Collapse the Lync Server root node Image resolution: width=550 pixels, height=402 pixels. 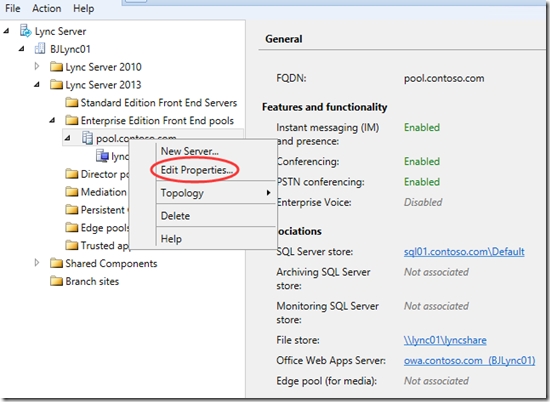(6, 31)
